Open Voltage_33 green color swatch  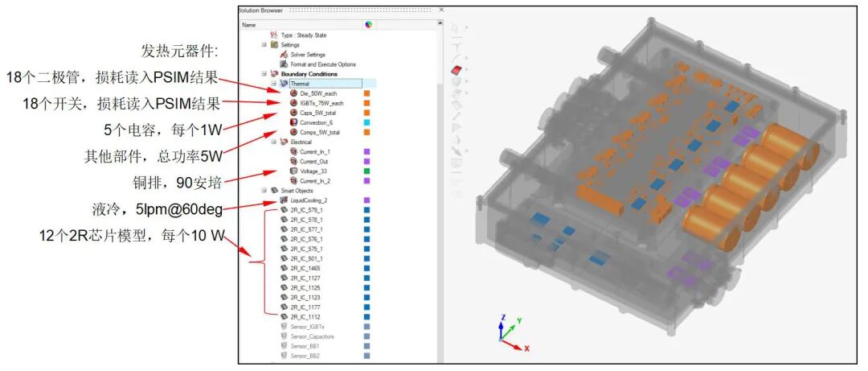366,171
